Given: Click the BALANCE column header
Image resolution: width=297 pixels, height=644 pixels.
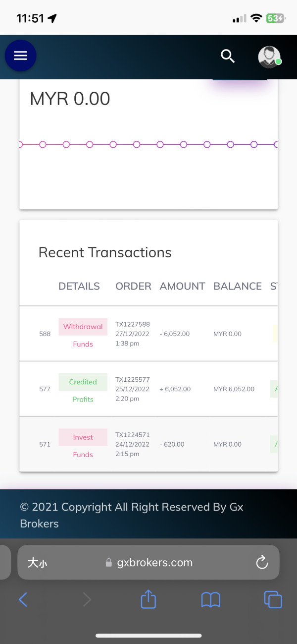Looking at the screenshot, I should coord(238,286).
